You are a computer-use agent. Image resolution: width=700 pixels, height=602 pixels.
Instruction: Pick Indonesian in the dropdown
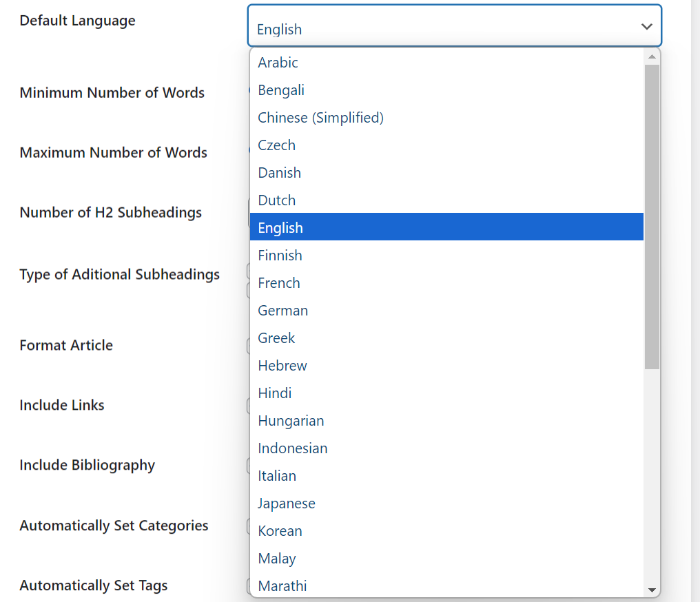(446, 448)
